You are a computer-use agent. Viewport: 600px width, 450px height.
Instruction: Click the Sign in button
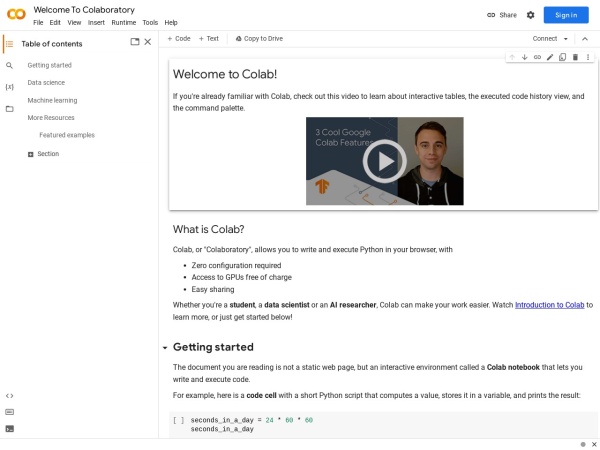(566, 15)
